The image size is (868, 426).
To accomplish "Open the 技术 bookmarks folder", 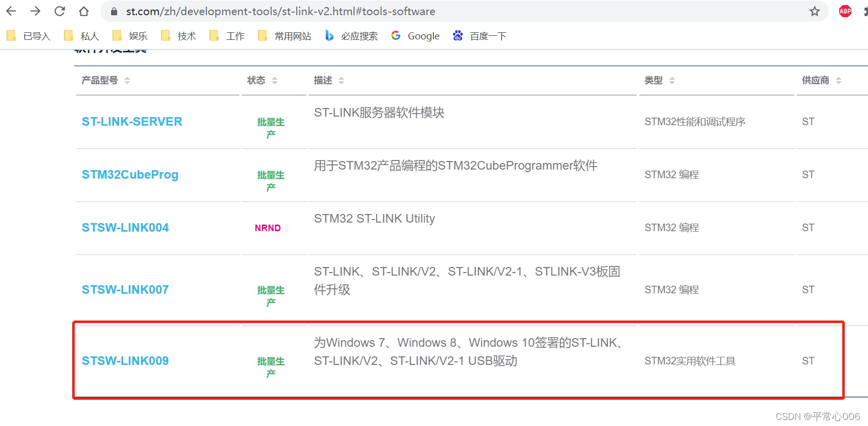I will (x=178, y=36).
